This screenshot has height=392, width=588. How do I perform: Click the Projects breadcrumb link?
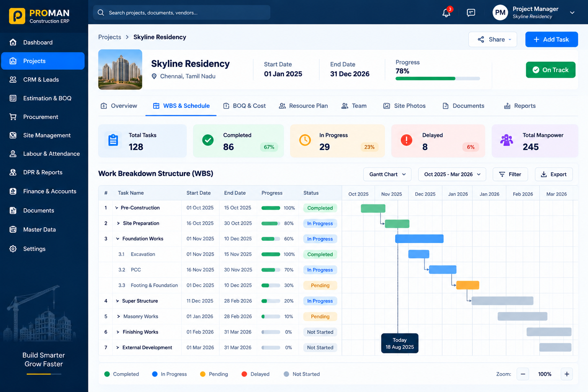109,37
